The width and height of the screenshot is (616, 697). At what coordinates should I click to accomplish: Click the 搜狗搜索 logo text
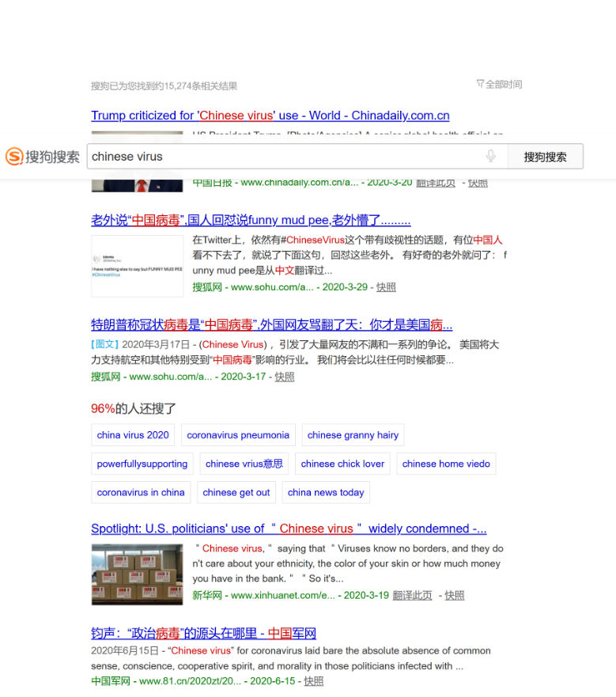click(x=52, y=157)
